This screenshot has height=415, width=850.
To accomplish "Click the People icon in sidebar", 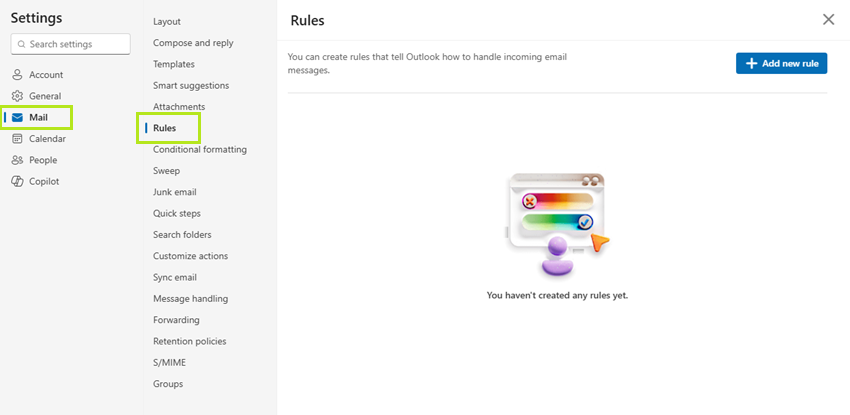I will (17, 160).
